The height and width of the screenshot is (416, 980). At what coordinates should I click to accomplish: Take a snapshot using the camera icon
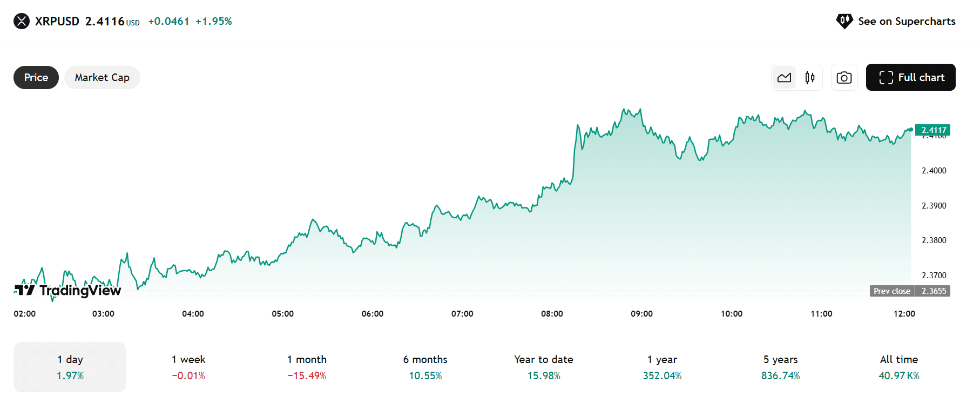[x=844, y=77]
